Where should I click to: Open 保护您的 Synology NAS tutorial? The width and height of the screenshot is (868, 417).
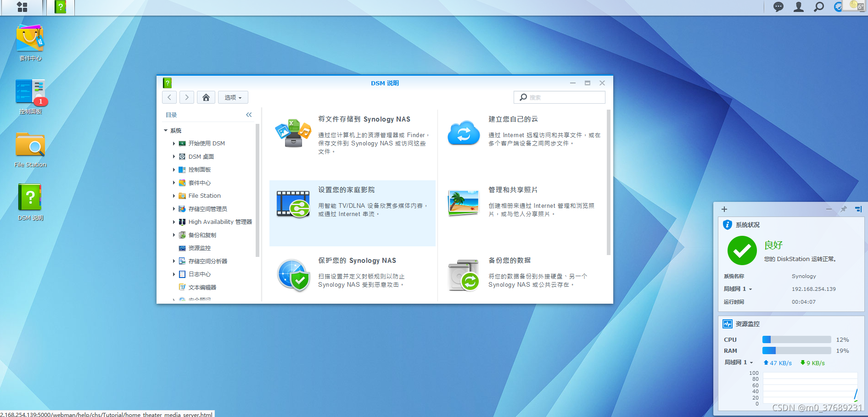tap(357, 261)
